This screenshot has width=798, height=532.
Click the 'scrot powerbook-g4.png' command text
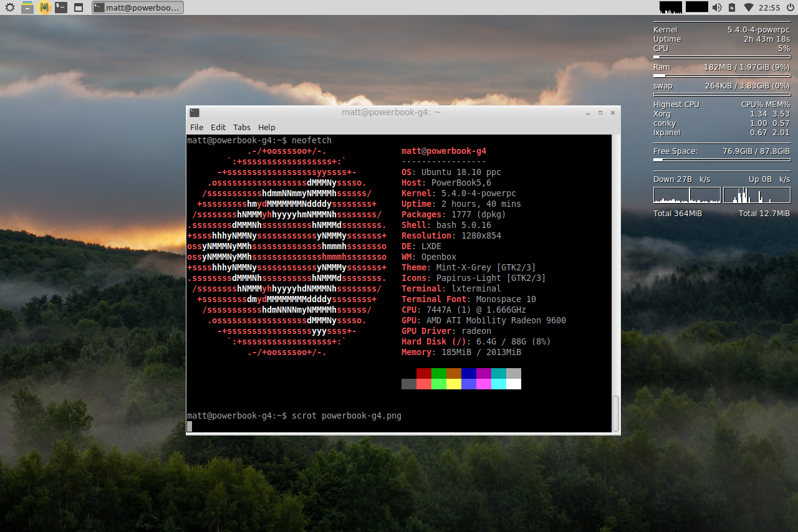click(x=347, y=416)
